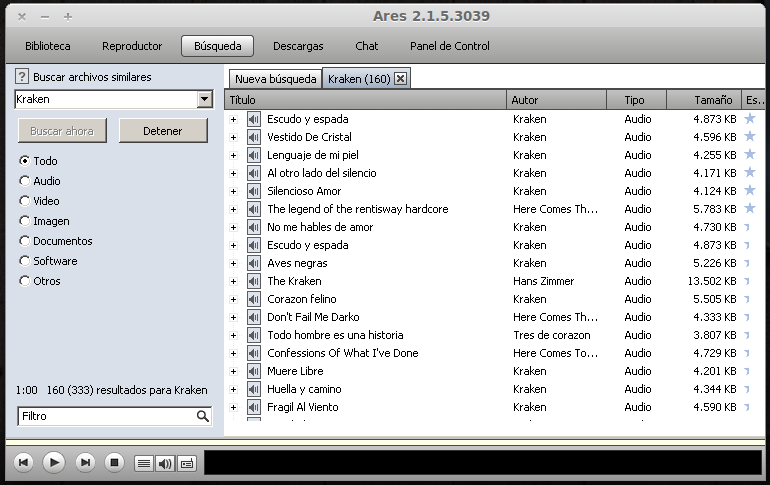
Task: Sort results by Tamaño column header
Action: 703,100
